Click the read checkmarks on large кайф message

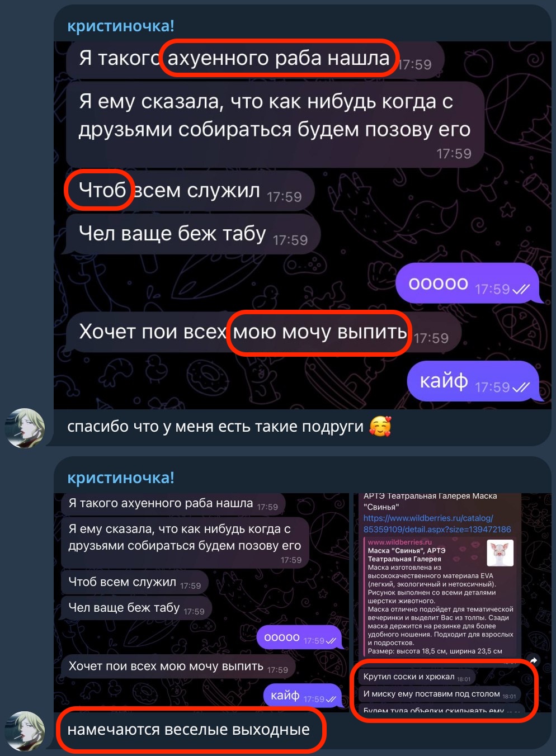tap(521, 387)
